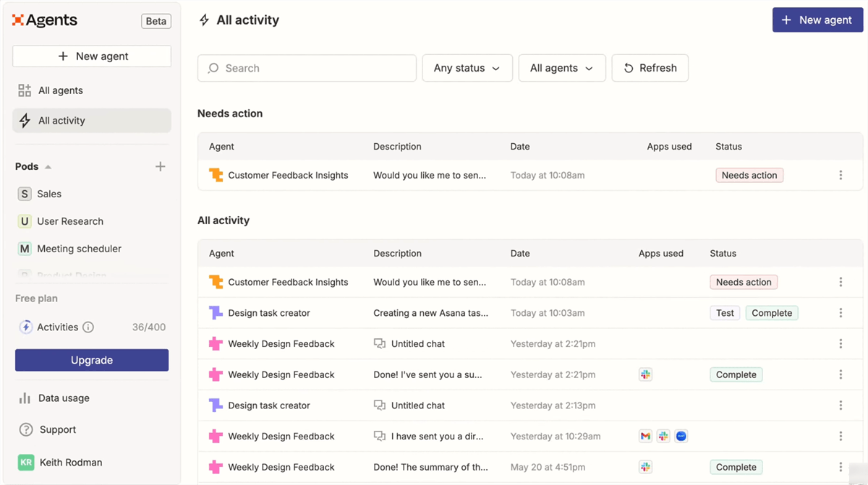Click Design task creator icon at 2:13pm row

click(216, 405)
